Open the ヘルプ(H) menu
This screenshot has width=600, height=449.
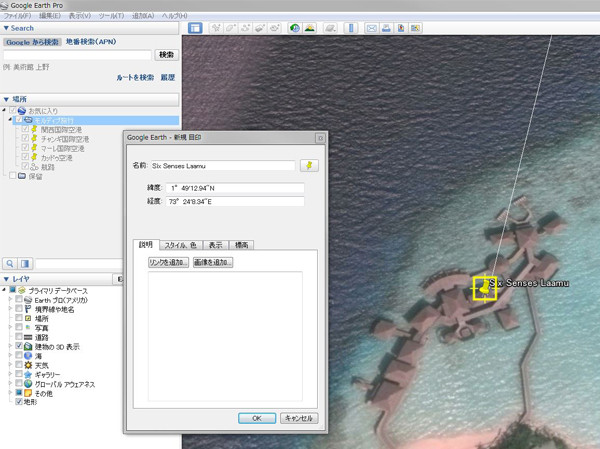click(x=174, y=16)
